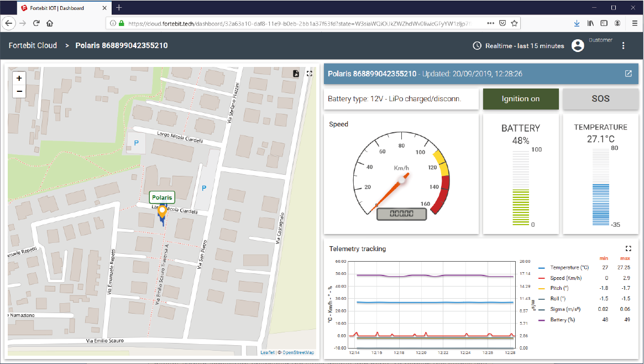
Task: Open browser library icon
Action: tap(590, 23)
